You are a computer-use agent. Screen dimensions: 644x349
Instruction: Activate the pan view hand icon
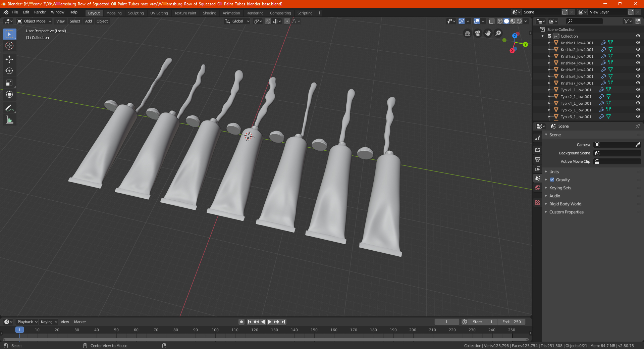(x=488, y=33)
